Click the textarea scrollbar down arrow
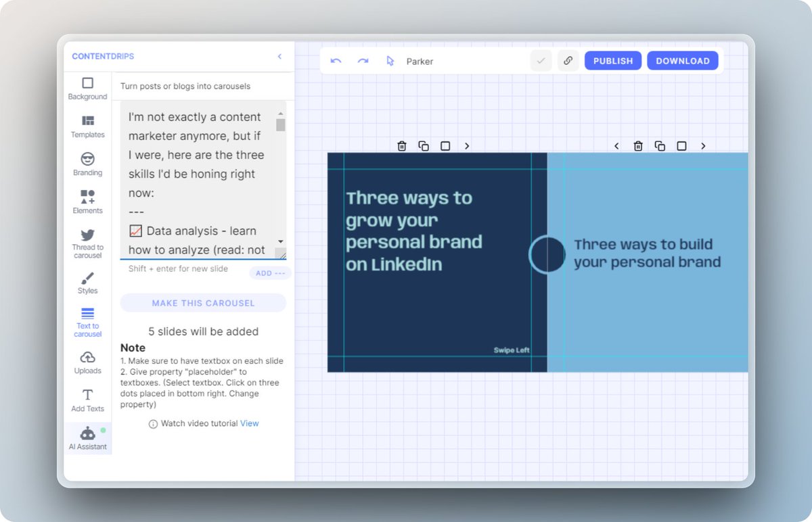812x522 pixels. point(281,241)
